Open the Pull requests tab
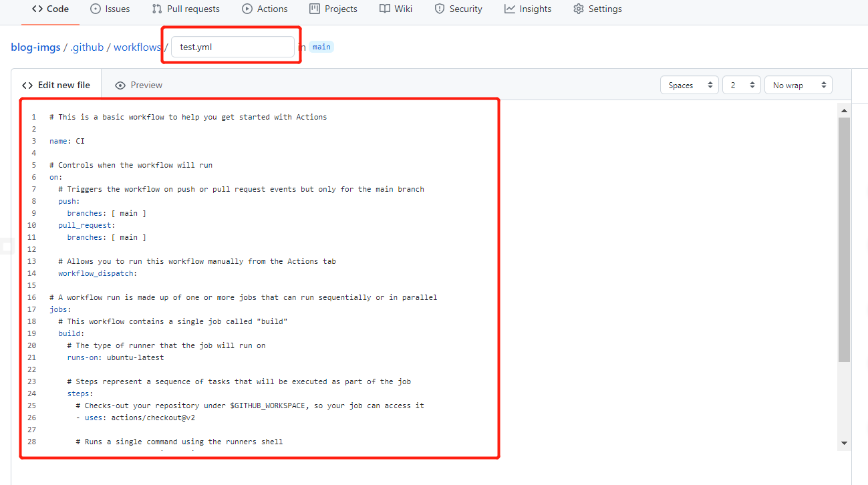The height and width of the screenshot is (485, 868). (185, 9)
